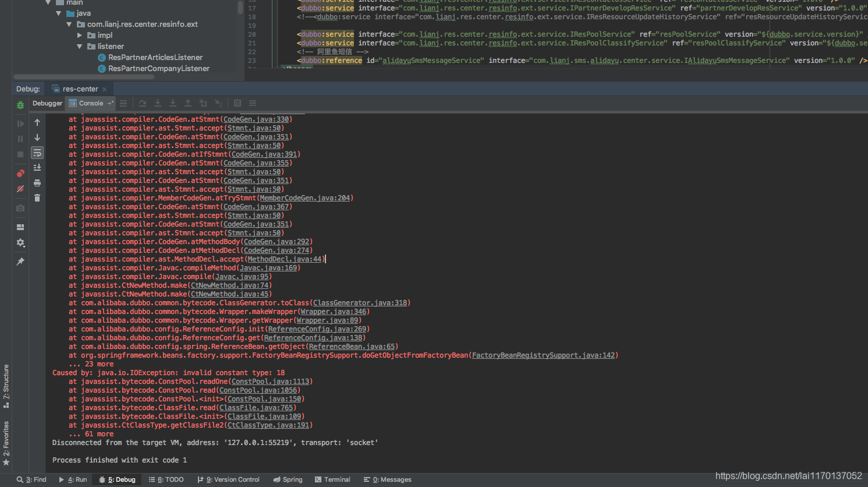
Task: Toggle soft-wrap in the console
Action: [37, 153]
